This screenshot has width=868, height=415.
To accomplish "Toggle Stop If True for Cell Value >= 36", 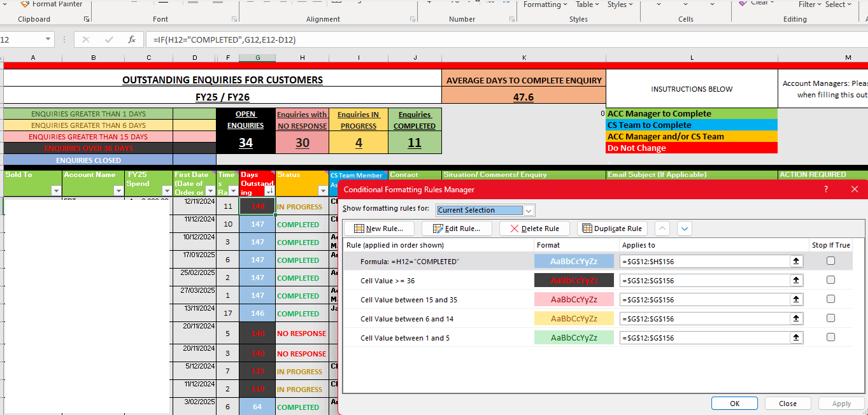I will [x=830, y=280].
